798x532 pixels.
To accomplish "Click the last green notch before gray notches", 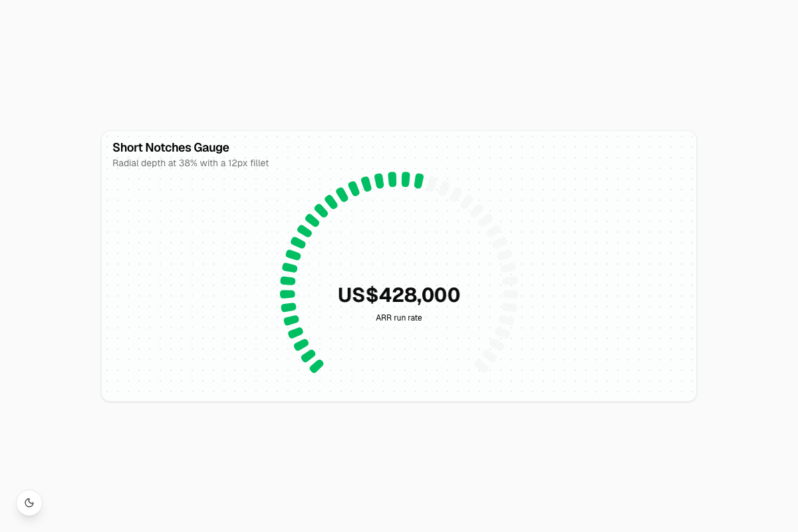I will point(418,181).
